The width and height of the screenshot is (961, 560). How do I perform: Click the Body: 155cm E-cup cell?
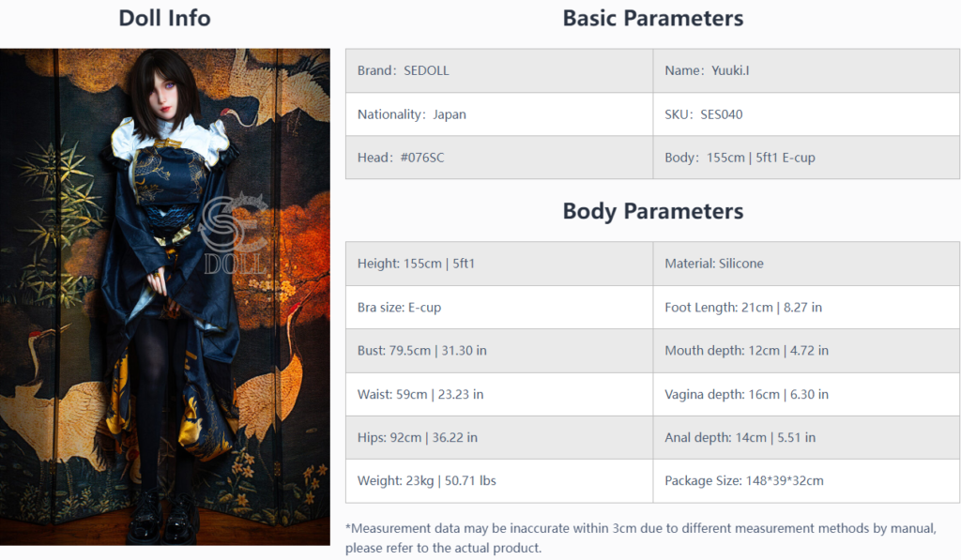806,158
